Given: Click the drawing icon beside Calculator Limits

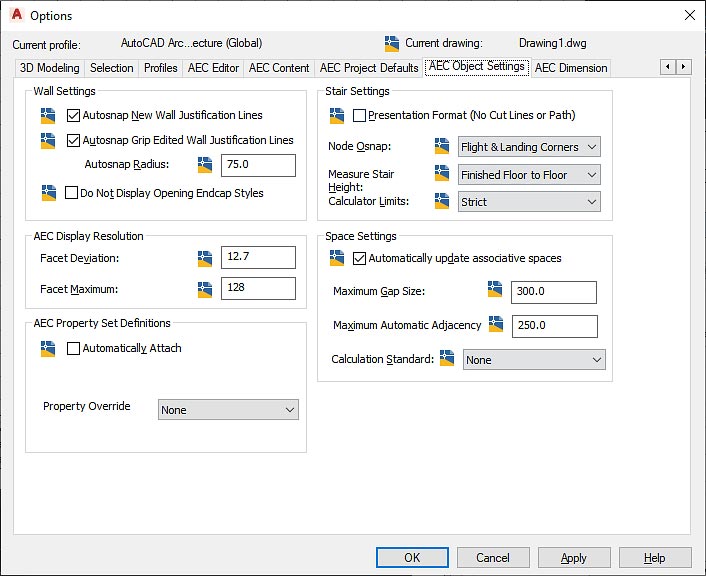Looking at the screenshot, I should point(443,201).
